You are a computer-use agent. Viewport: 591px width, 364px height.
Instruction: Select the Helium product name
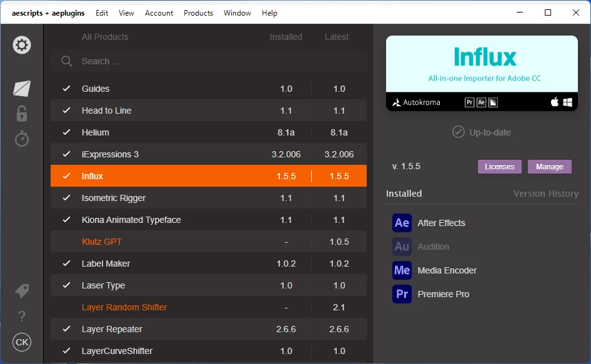tap(96, 132)
